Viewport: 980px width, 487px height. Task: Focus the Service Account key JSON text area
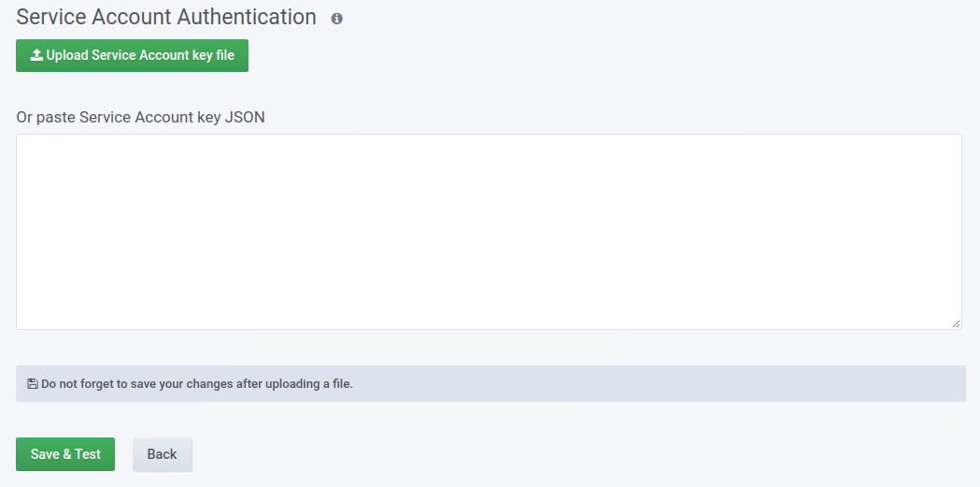tap(489, 232)
